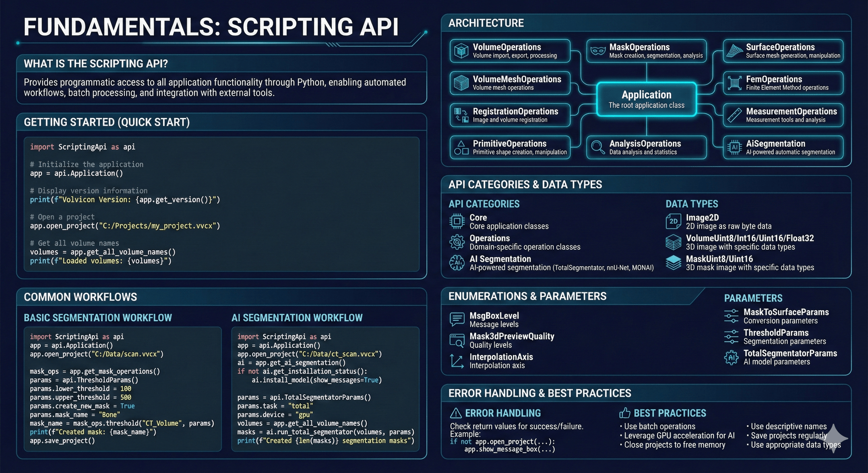The width and height of the screenshot is (868, 473).
Task: Expand the Parameters section heading
Action: (x=753, y=298)
